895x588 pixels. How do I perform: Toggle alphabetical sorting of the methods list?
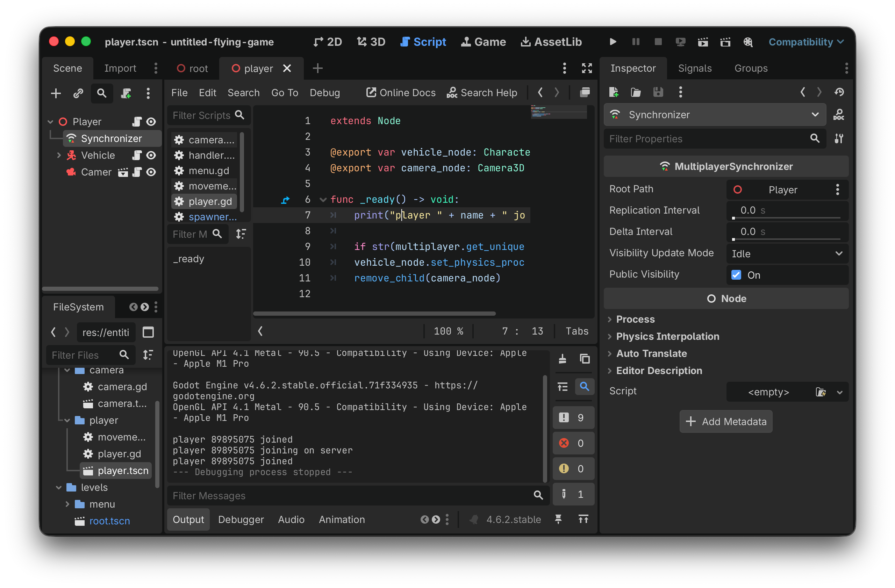[241, 234]
